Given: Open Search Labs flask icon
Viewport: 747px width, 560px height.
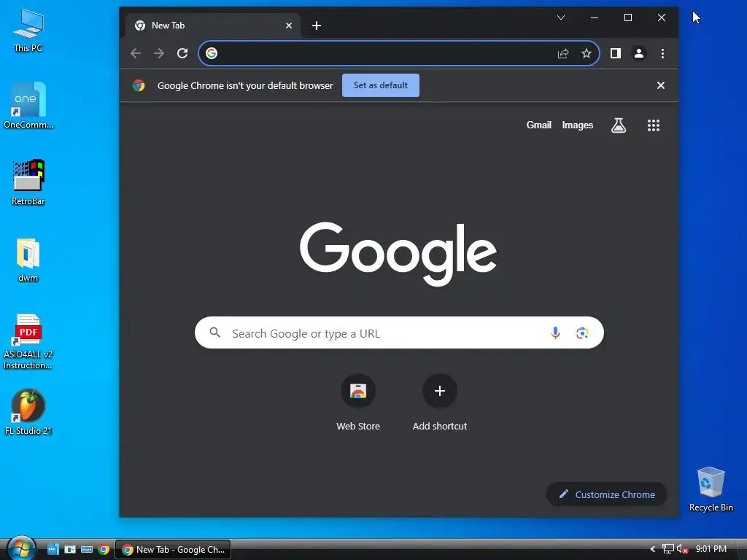Looking at the screenshot, I should (619, 125).
